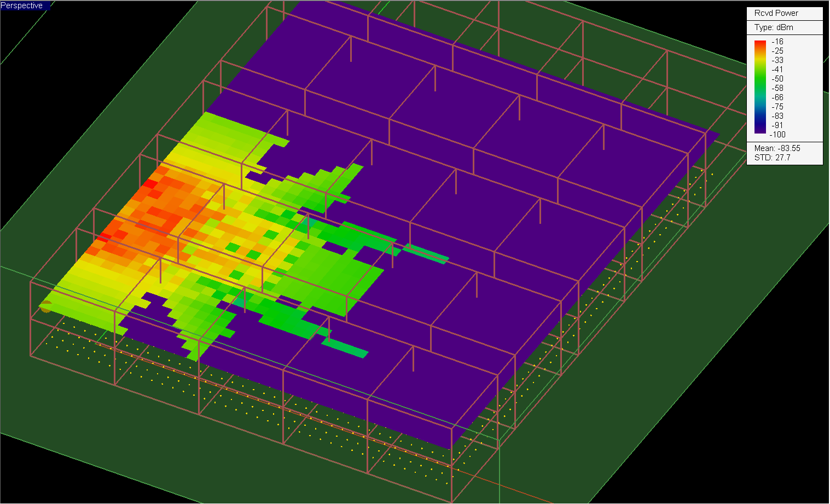Select the transmitter sphere at the heatmap edge
Viewport: 830px width, 504px height.
45,306
